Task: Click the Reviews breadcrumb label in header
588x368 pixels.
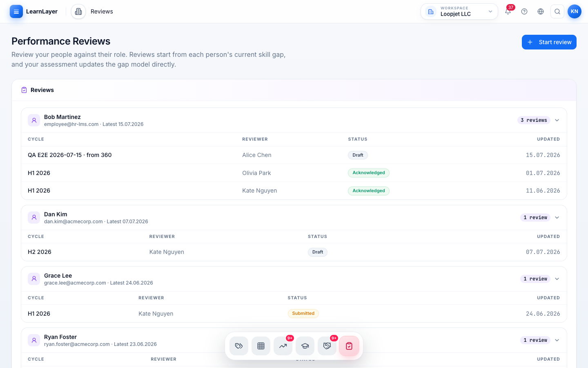Action: pyautogui.click(x=102, y=11)
